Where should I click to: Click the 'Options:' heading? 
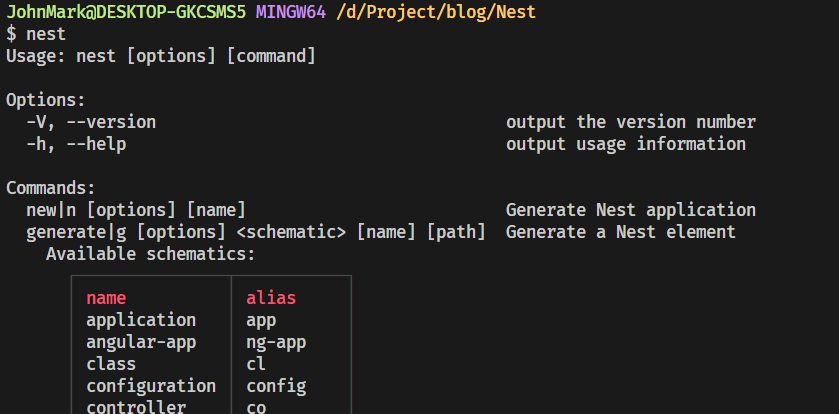(x=45, y=100)
